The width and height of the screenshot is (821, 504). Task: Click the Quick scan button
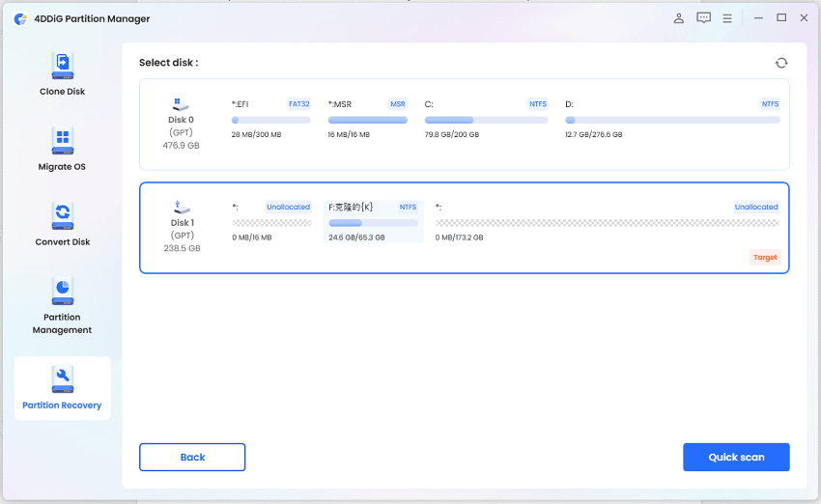[x=736, y=457]
